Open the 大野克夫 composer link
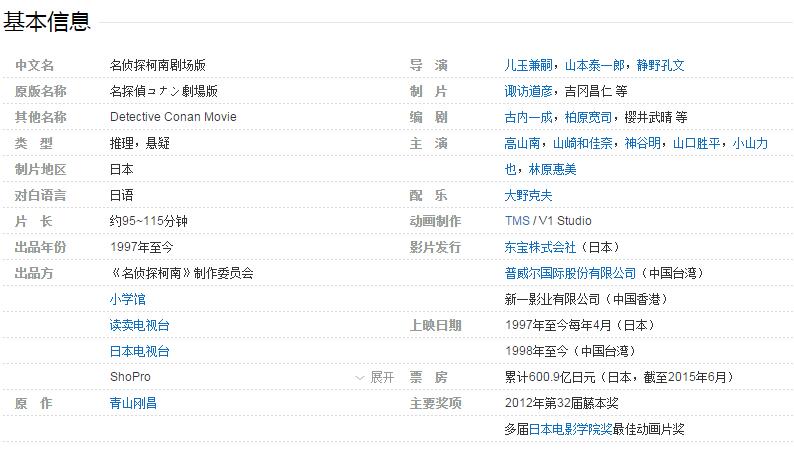The image size is (794, 462). [x=528, y=196]
